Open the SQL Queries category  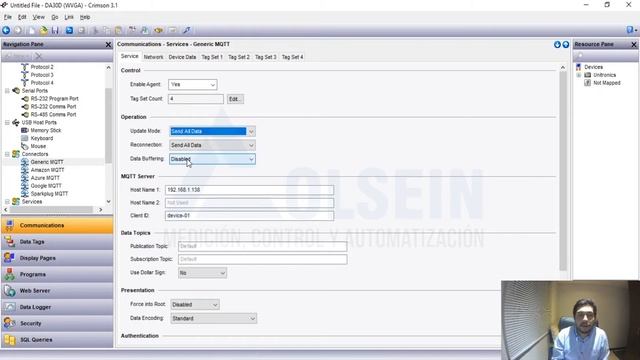pyautogui.click(x=57, y=340)
